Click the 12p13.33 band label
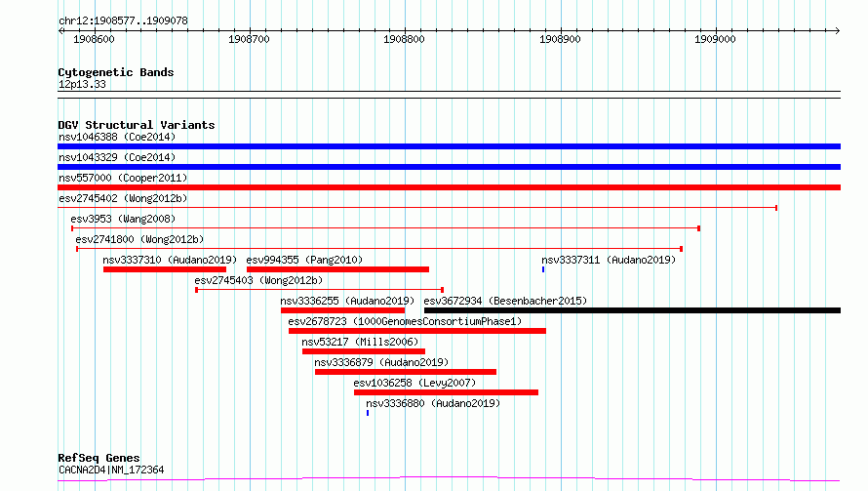The width and height of the screenshot is (868, 491). [x=82, y=84]
